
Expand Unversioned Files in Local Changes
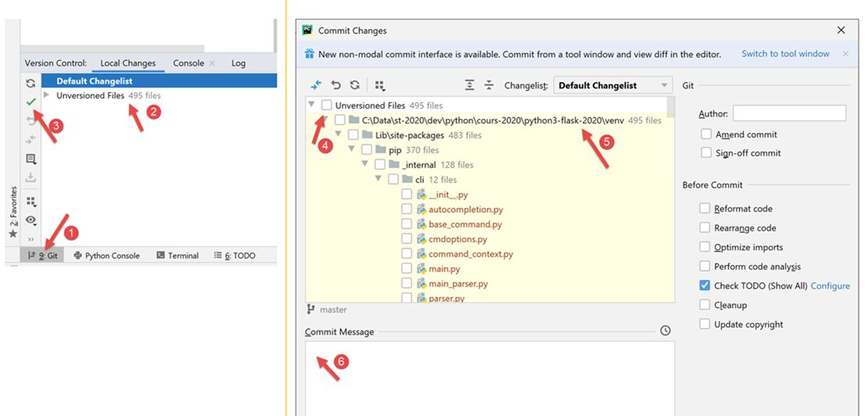tap(47, 95)
